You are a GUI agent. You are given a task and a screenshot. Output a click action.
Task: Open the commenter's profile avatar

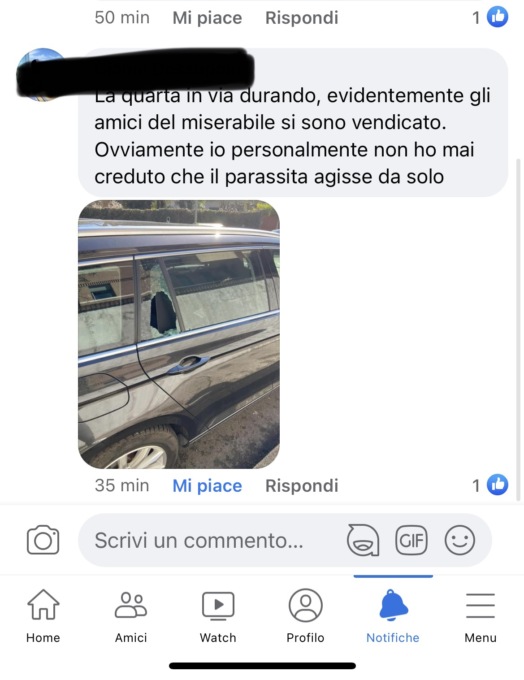pos(42,74)
